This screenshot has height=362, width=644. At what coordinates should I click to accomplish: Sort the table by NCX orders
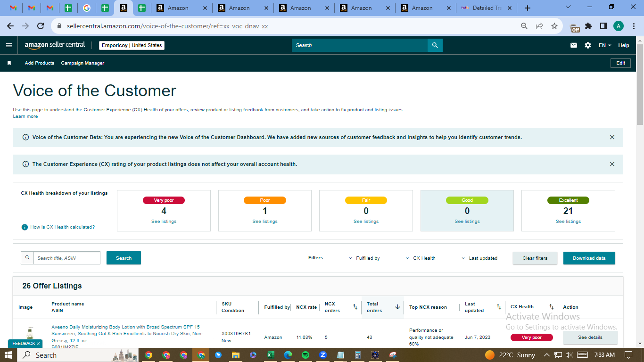point(355,307)
